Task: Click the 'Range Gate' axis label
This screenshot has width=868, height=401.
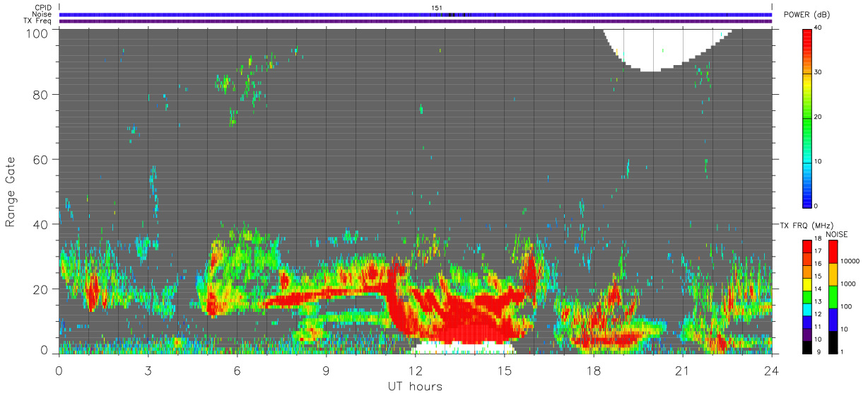Action: [x=10, y=190]
